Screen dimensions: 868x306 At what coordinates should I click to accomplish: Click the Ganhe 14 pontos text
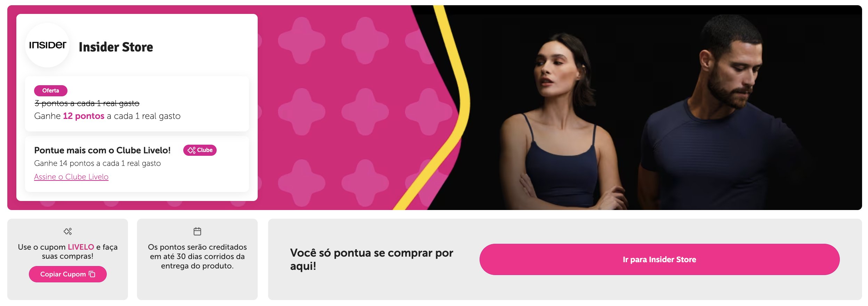tap(97, 163)
